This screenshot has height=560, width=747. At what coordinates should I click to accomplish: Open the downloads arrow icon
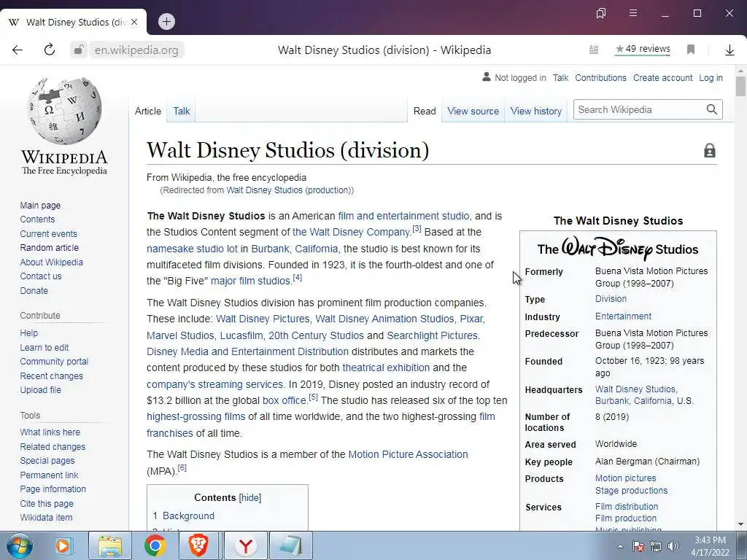729,50
